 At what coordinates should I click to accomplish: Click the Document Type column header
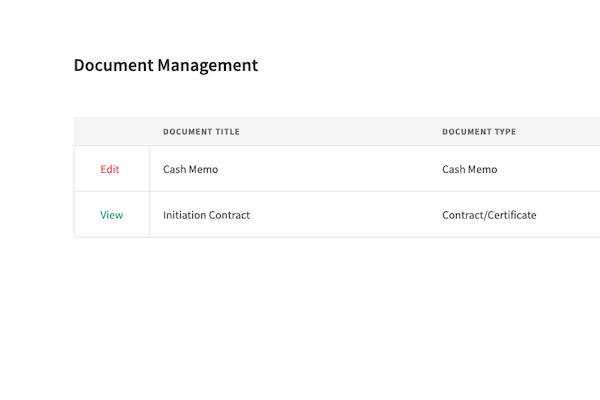coord(479,132)
